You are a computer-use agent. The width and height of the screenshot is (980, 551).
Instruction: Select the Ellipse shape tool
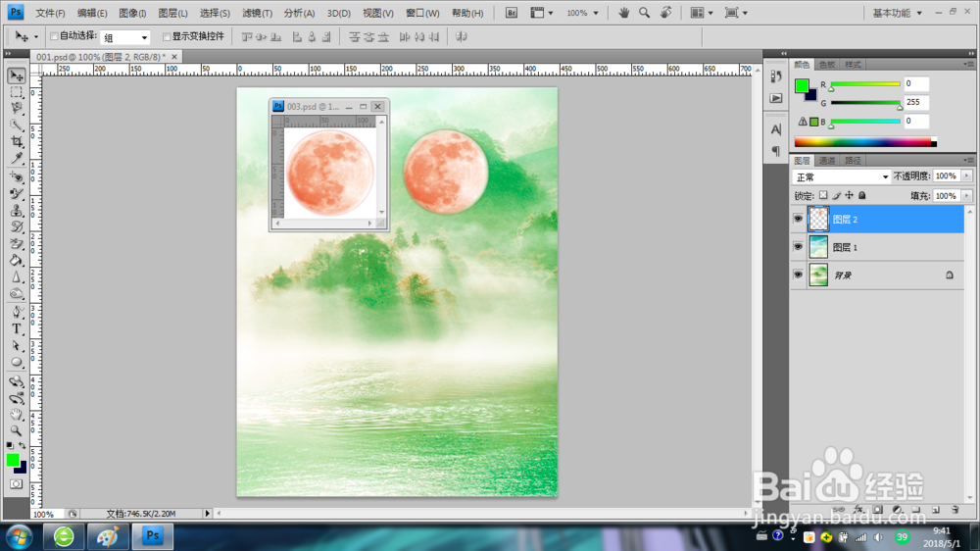17,363
